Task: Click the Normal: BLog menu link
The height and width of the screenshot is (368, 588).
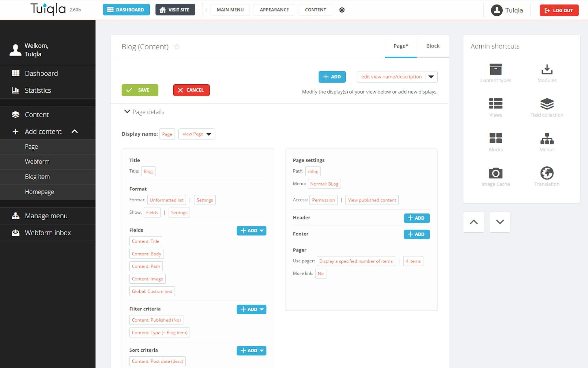Action: pos(324,184)
